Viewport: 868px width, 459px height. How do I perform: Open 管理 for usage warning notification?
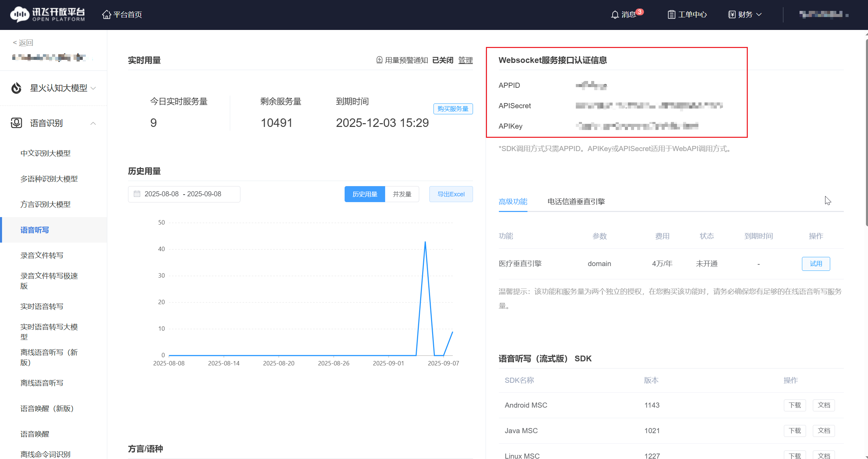[465, 60]
